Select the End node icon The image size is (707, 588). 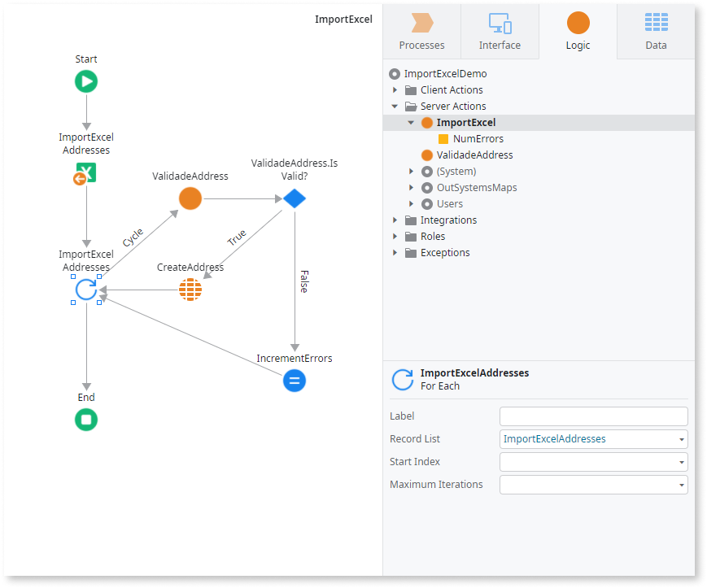click(86, 420)
